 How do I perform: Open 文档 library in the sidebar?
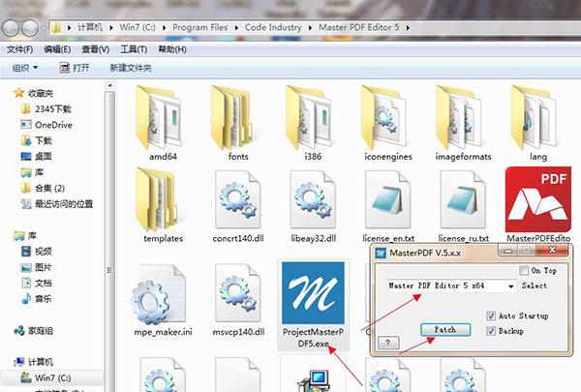[x=37, y=283]
